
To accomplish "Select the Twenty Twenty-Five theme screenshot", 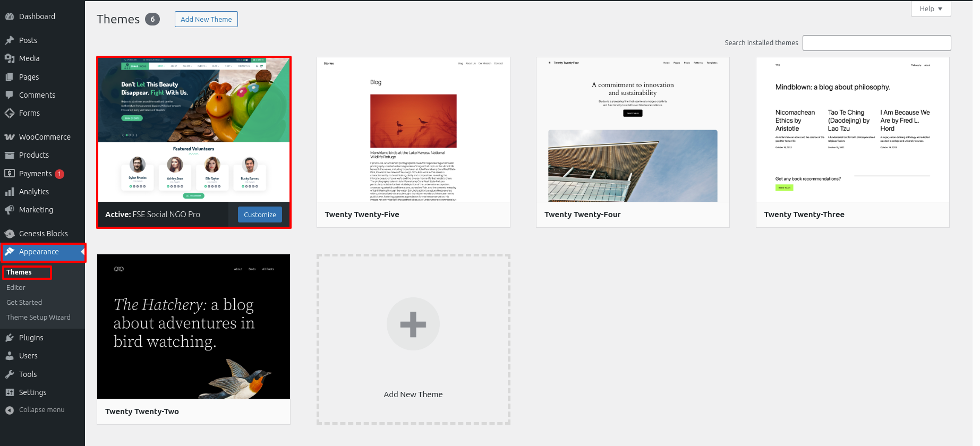I will pyautogui.click(x=413, y=130).
